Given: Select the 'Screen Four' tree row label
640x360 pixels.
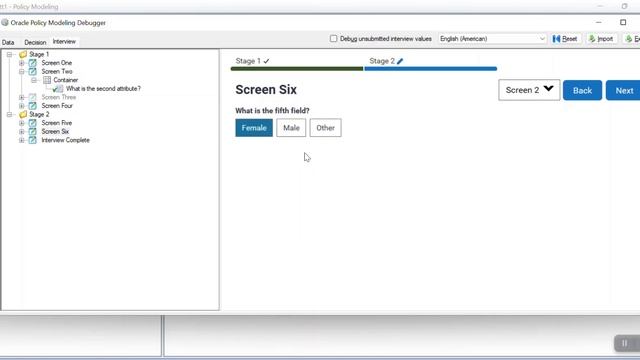Looking at the screenshot, I should (57, 106).
